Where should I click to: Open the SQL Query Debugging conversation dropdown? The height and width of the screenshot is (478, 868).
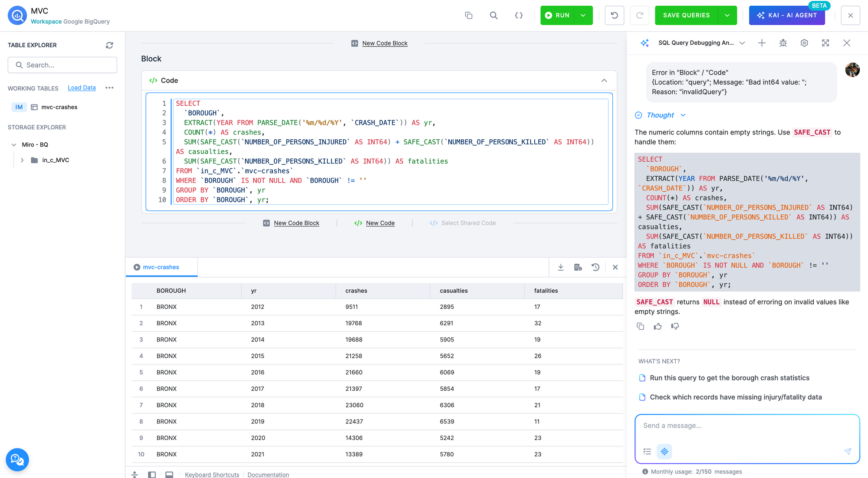click(742, 43)
